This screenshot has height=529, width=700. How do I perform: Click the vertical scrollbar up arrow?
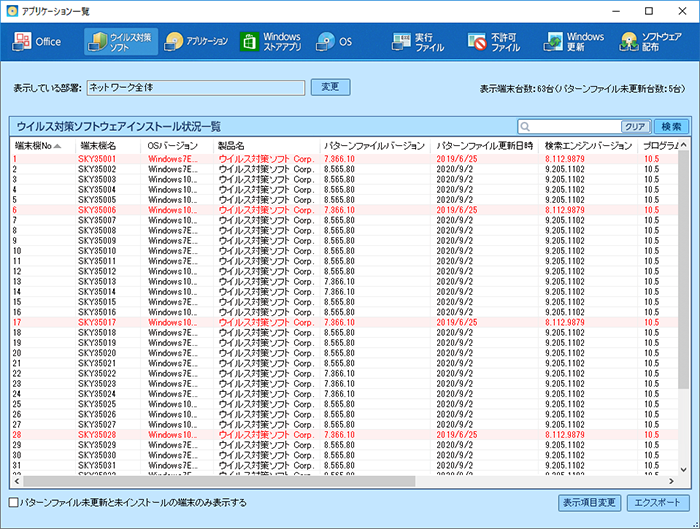683,145
